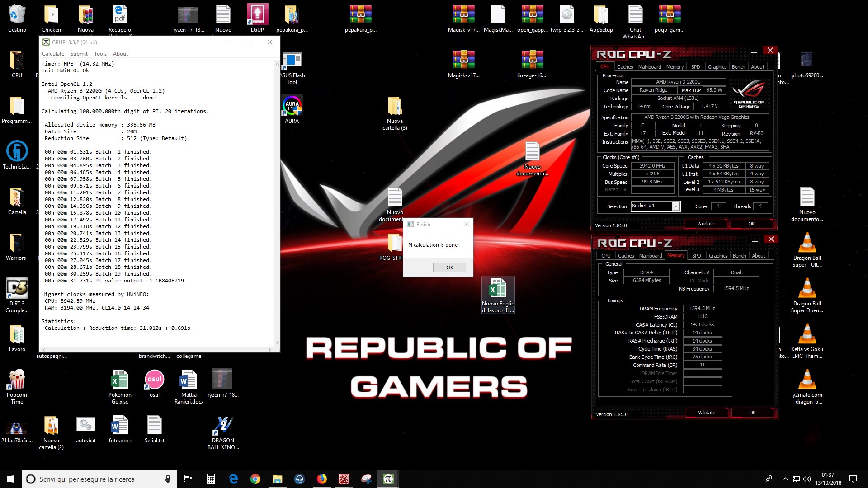The height and width of the screenshot is (488, 868).
Task: Click Validate in the upper CPU-Z window
Action: point(706,224)
